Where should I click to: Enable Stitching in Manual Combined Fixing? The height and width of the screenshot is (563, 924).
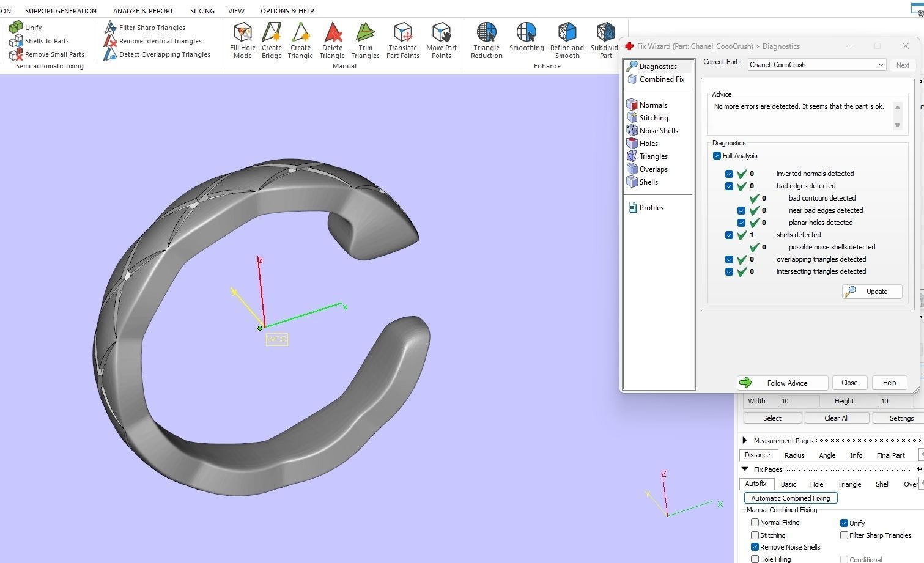coord(755,535)
